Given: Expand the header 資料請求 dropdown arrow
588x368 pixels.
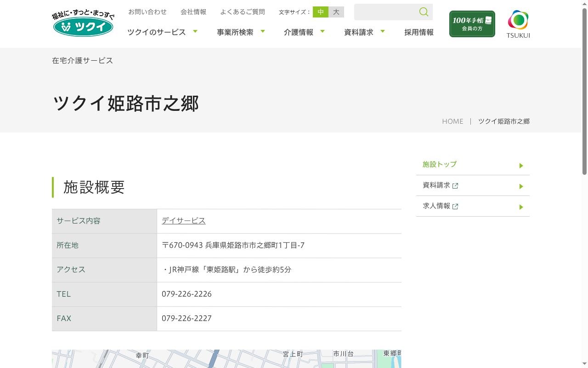Looking at the screenshot, I should [383, 31].
